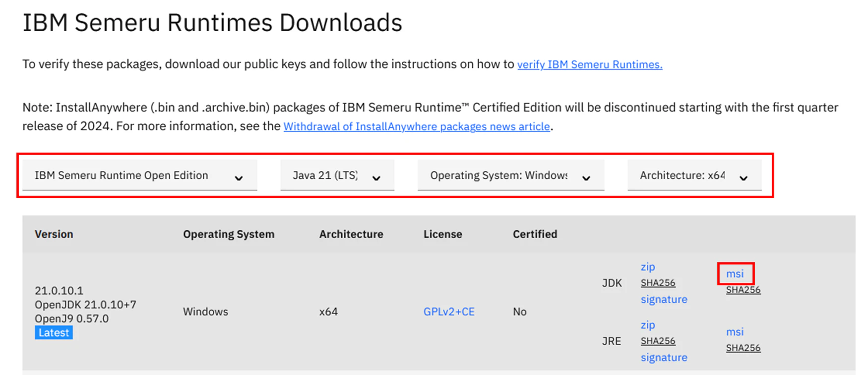The height and width of the screenshot is (375, 868).
Task: View the SHA256 for the JRE msi
Action: [743, 348]
